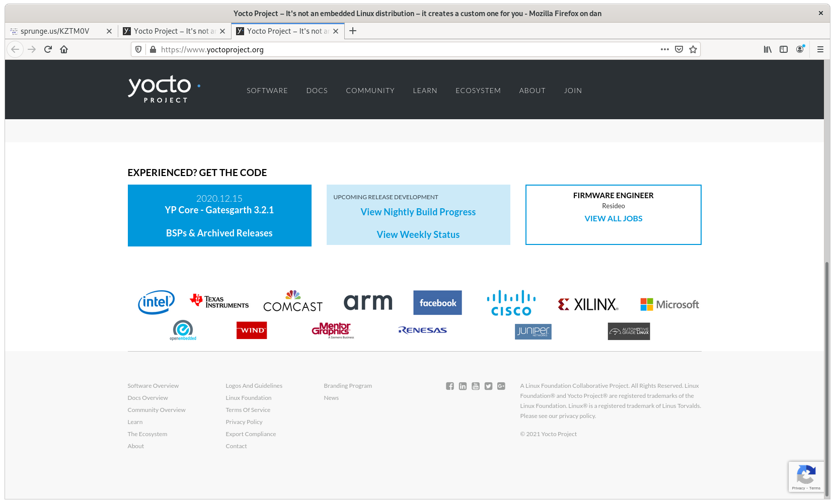835x504 pixels.
Task: Open the ECOSYSTEM navigation menu
Action: (x=478, y=91)
